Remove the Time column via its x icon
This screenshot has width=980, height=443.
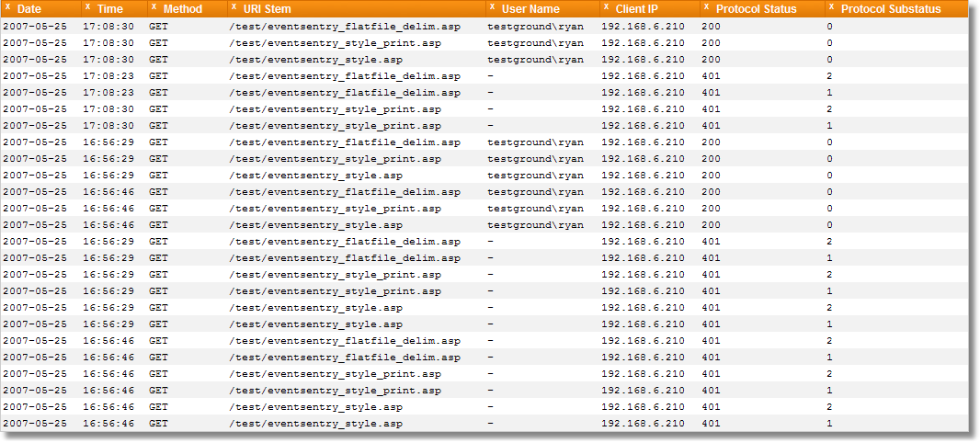[x=87, y=6]
